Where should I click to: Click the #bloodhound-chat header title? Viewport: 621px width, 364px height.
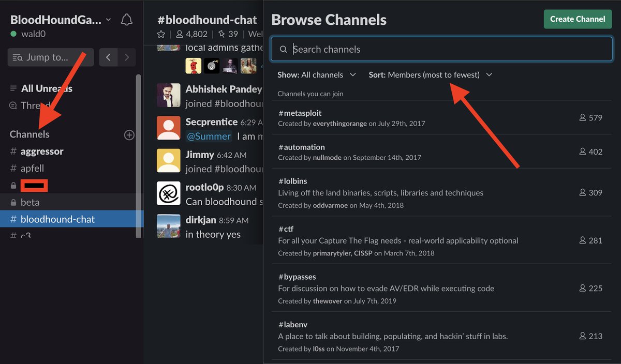pos(207,20)
